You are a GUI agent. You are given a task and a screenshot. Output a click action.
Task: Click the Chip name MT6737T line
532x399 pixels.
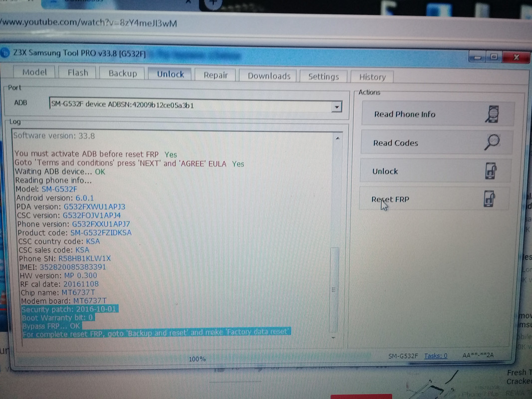pos(58,292)
